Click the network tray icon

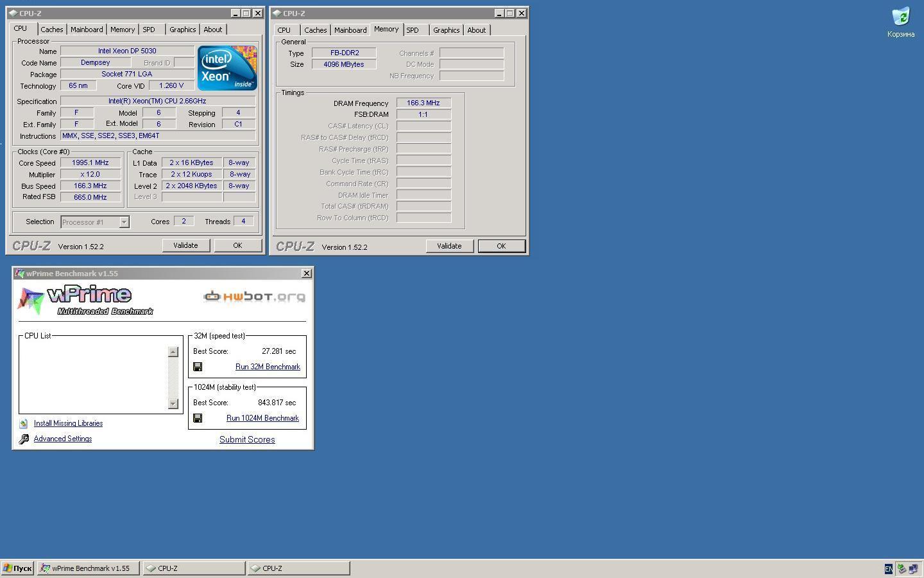[x=912, y=568]
